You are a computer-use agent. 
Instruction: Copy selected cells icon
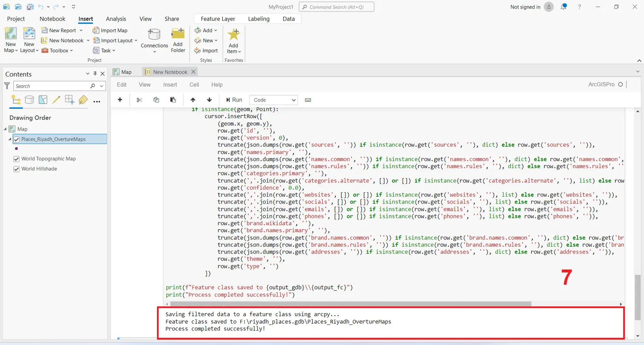(x=156, y=100)
